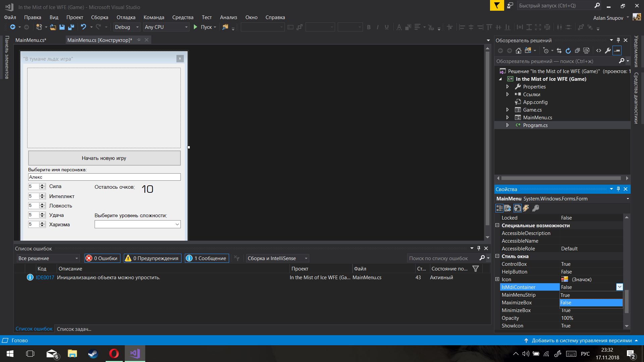Open Steam from the taskbar

click(93, 354)
